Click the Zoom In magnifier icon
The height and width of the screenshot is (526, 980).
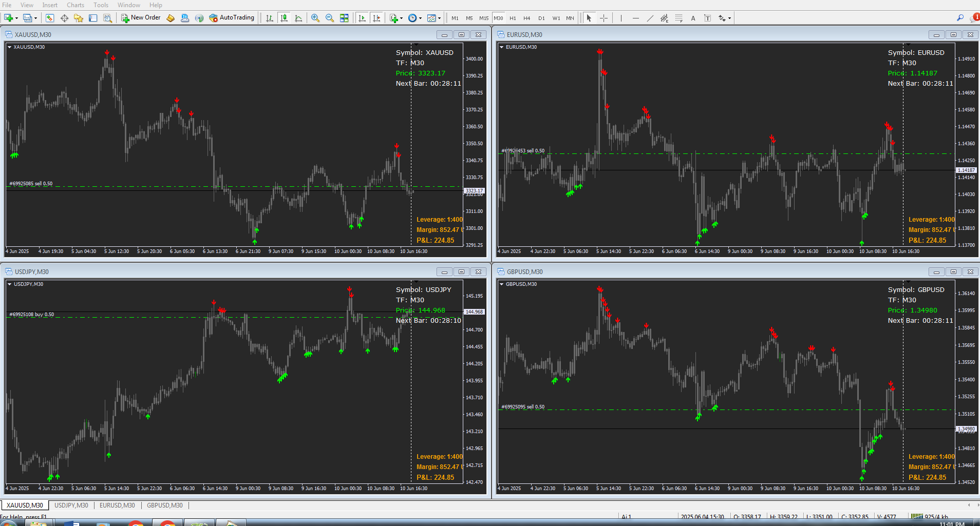click(x=315, y=18)
